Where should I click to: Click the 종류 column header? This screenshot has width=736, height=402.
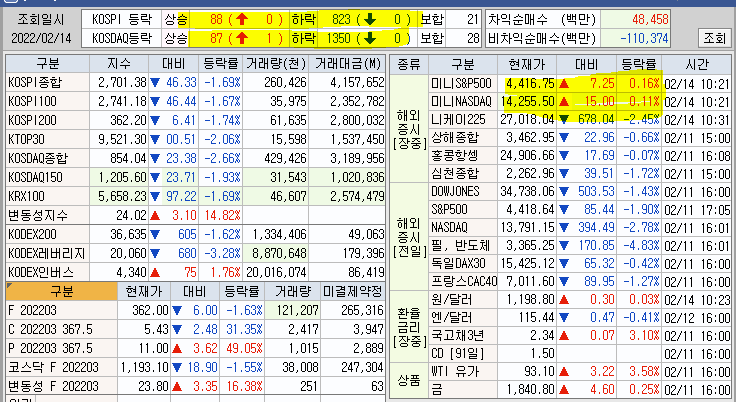point(409,64)
